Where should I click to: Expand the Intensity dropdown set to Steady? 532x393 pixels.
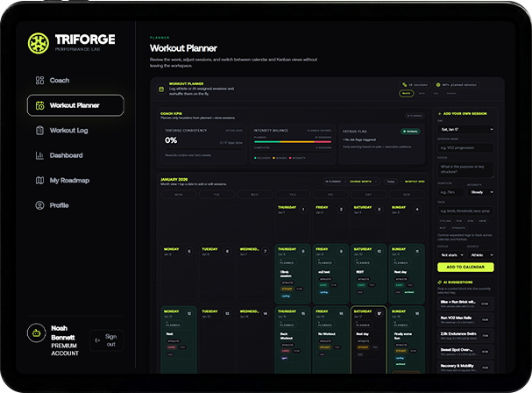coord(480,191)
